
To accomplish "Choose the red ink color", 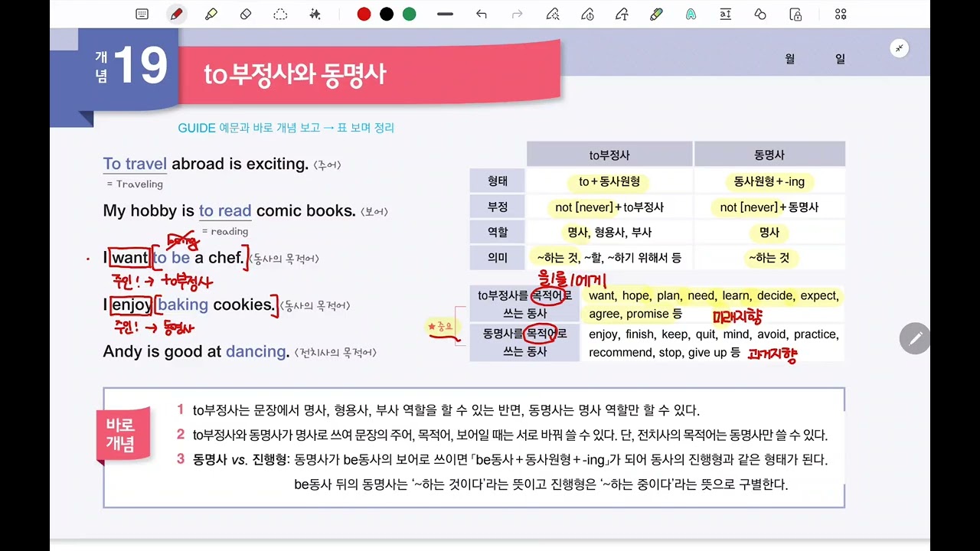I will [364, 14].
